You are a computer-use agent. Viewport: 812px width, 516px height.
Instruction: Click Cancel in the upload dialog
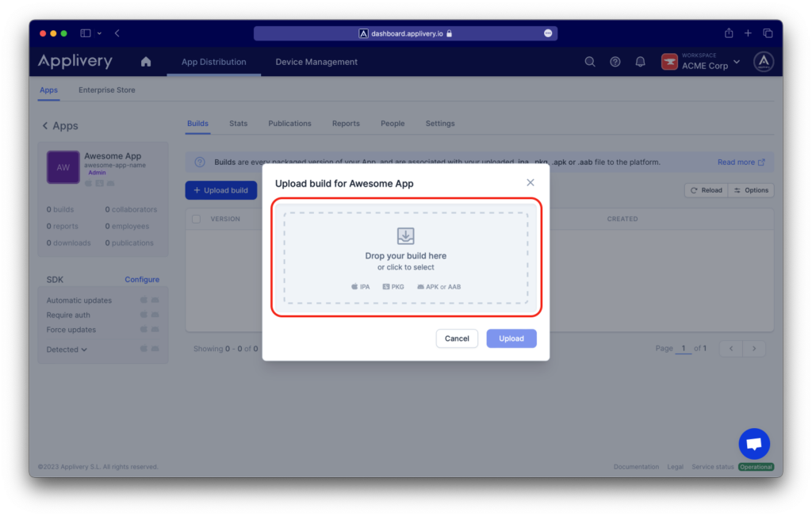click(457, 338)
